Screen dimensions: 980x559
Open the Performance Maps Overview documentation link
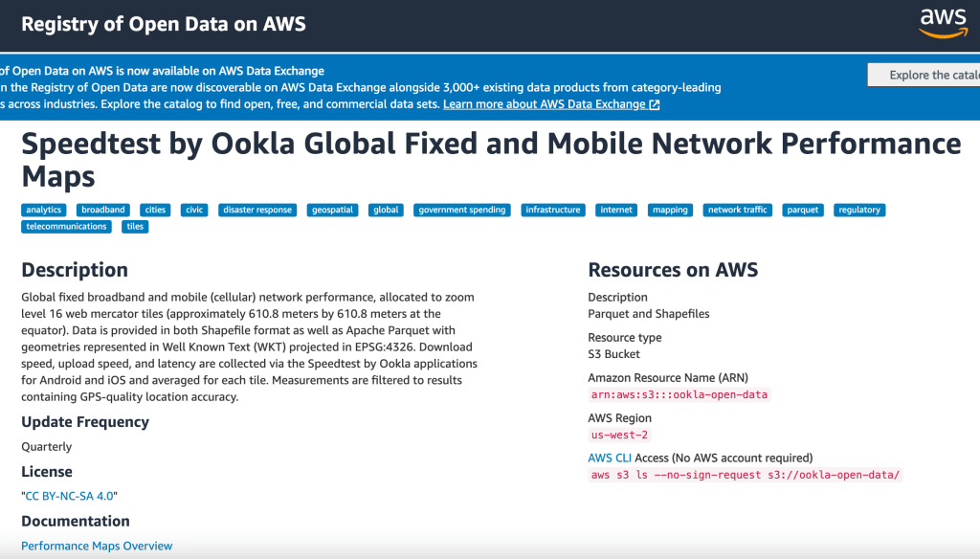coord(97,546)
